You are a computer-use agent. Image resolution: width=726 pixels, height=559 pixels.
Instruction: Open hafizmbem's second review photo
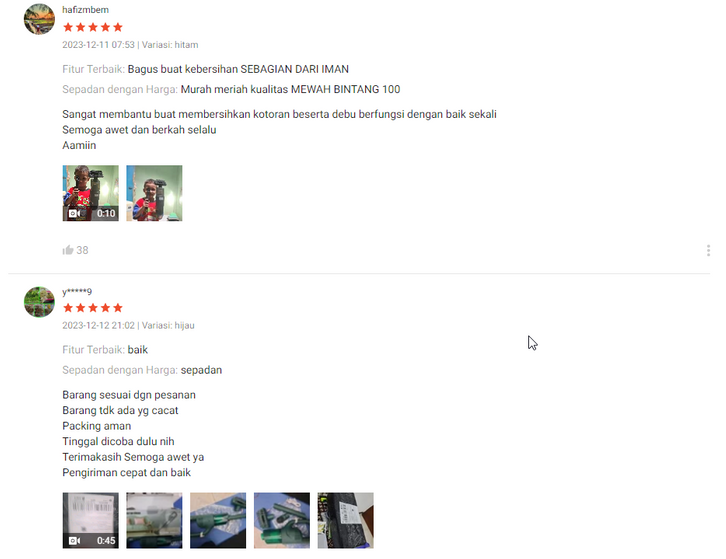(x=154, y=193)
